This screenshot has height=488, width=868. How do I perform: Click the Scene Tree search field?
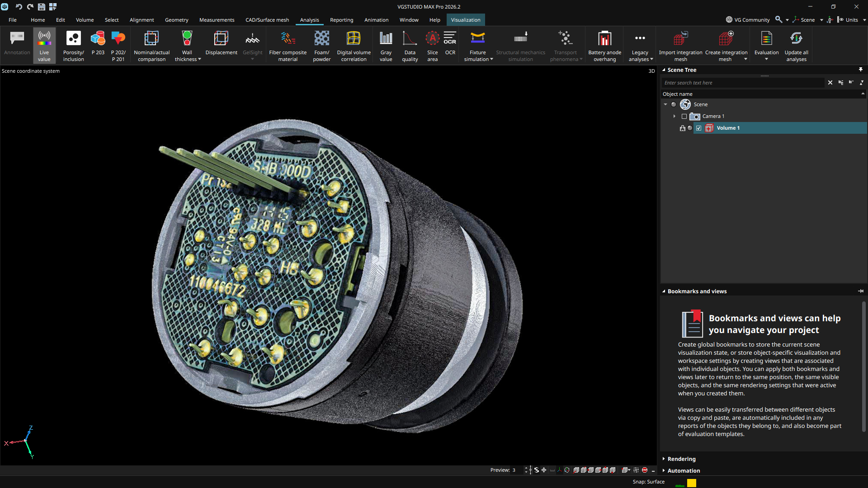[x=743, y=83]
